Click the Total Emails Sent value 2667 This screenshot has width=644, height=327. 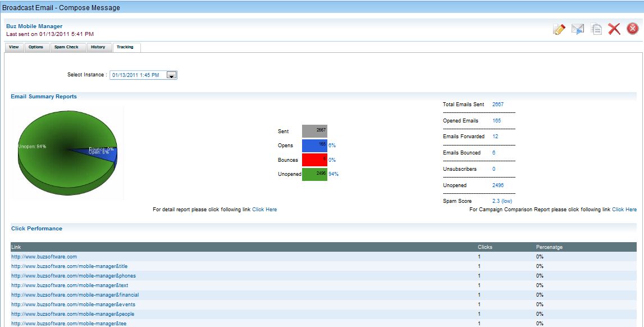coord(498,105)
